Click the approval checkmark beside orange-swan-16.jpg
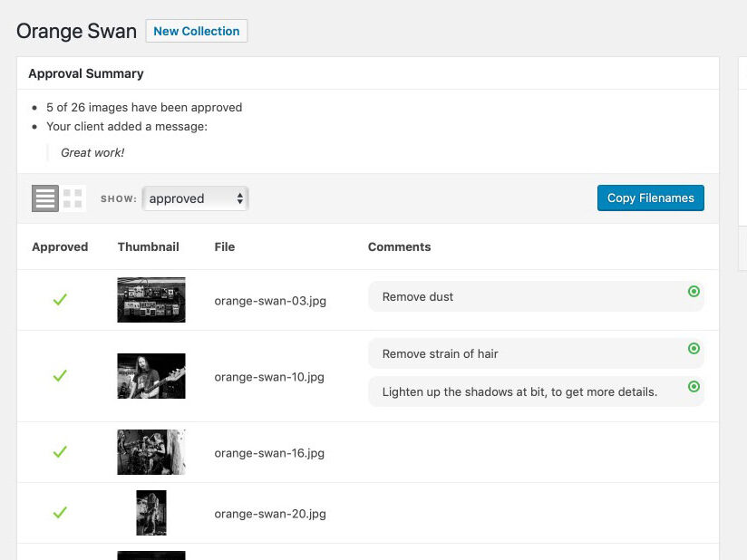 (60, 452)
